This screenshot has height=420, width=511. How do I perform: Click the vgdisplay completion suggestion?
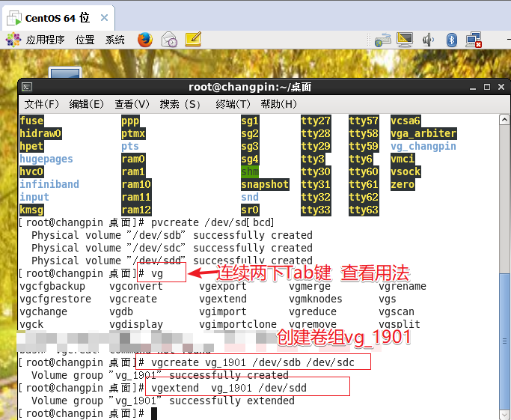tap(136, 324)
